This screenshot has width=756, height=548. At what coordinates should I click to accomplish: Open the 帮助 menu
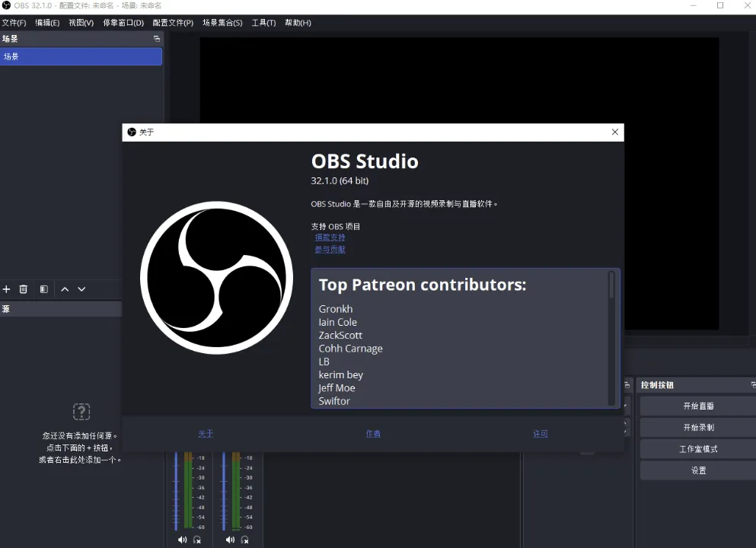pos(297,22)
